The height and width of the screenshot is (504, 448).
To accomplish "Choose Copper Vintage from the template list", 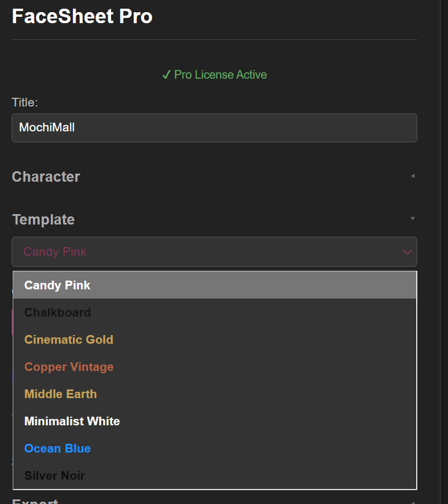I will [69, 366].
